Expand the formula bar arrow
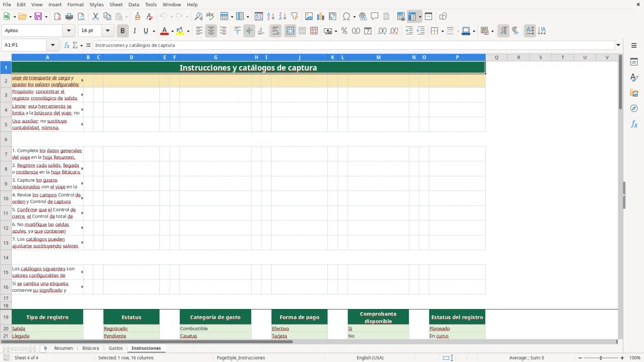The image size is (644, 362). pyautogui.click(x=618, y=45)
